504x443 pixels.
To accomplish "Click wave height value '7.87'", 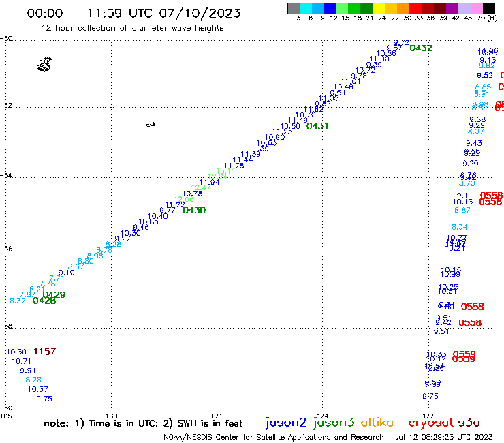I will pyautogui.click(x=27, y=294).
